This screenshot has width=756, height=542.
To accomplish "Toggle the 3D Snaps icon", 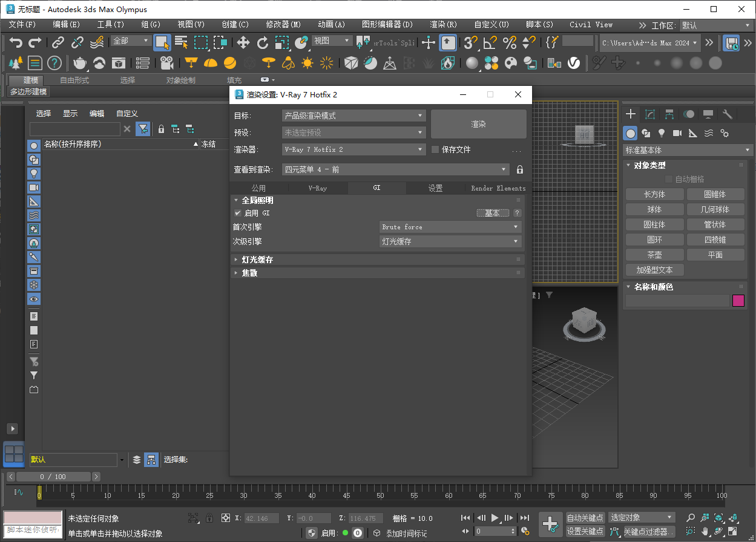I will click(x=470, y=42).
